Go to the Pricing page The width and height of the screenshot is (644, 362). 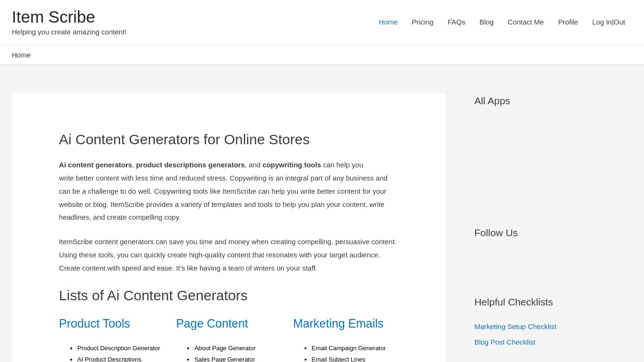[x=422, y=22]
